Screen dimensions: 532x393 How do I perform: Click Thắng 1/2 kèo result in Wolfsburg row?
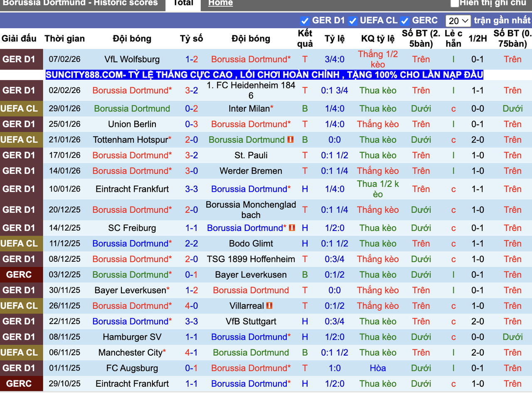point(378,59)
